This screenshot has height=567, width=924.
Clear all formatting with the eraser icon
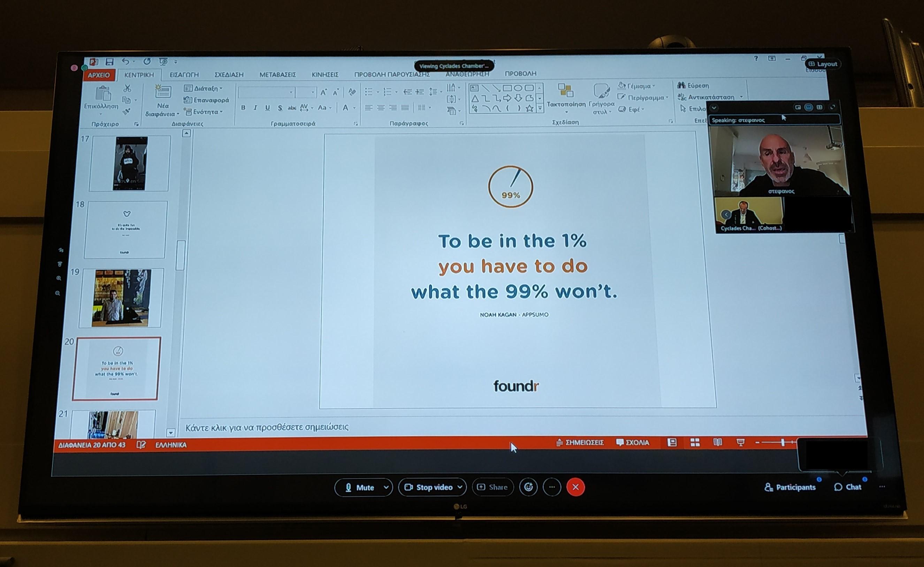(x=352, y=92)
